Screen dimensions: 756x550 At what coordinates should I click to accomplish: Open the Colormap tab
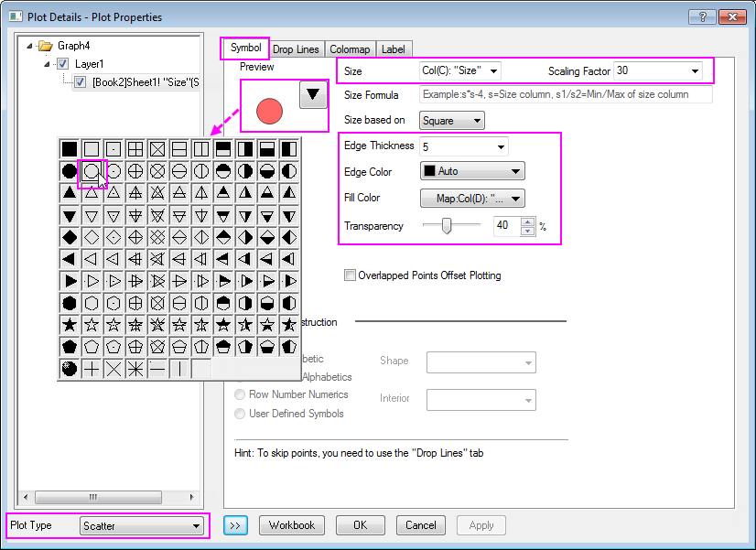point(350,49)
